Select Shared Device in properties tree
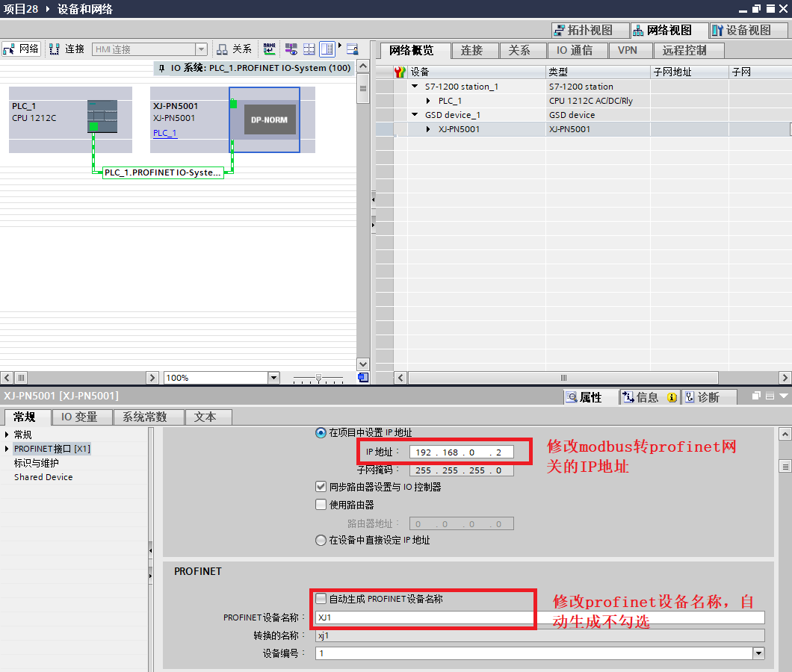The image size is (792, 672). click(43, 477)
